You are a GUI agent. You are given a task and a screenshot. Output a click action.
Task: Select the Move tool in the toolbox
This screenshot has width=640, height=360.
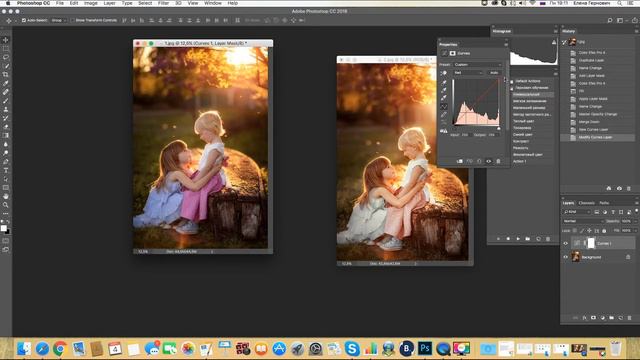pyautogui.click(x=6, y=40)
